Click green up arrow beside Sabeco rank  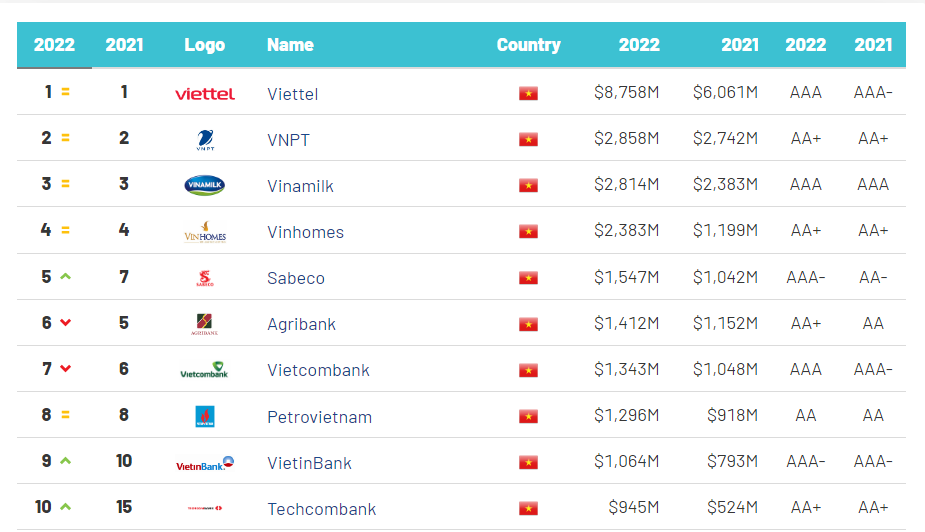pos(66,277)
